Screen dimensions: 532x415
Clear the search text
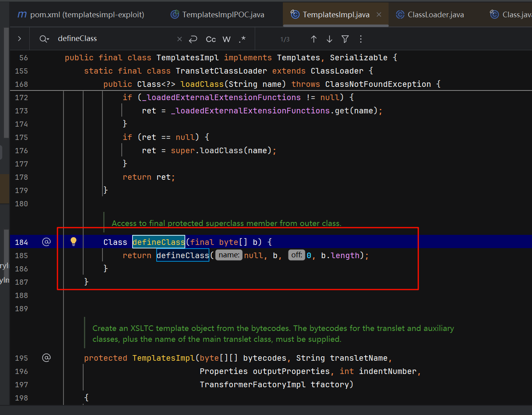coord(180,39)
